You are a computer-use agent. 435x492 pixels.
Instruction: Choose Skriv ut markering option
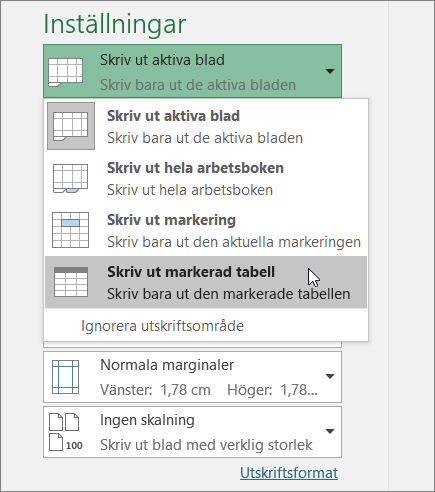(206, 230)
